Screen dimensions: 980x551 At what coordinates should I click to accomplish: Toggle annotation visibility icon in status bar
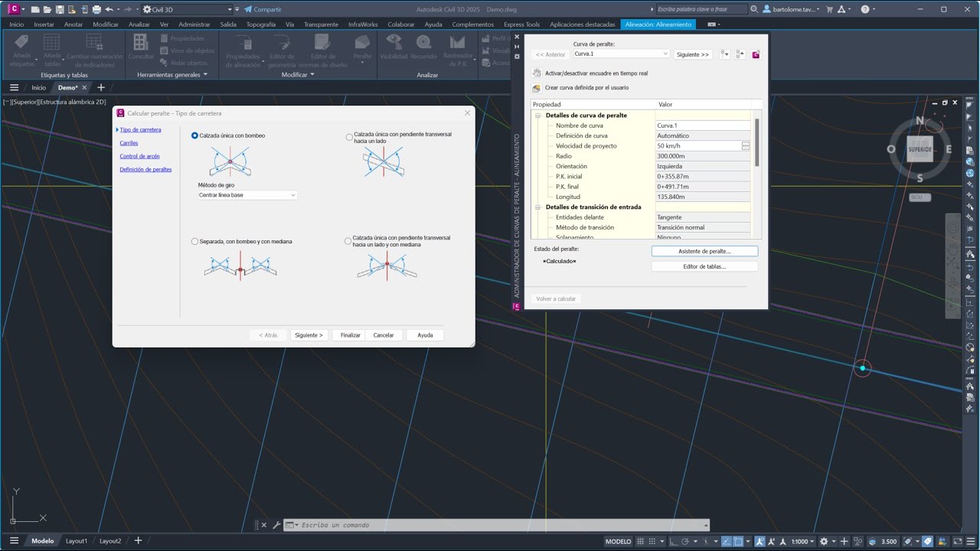pyautogui.click(x=762, y=541)
